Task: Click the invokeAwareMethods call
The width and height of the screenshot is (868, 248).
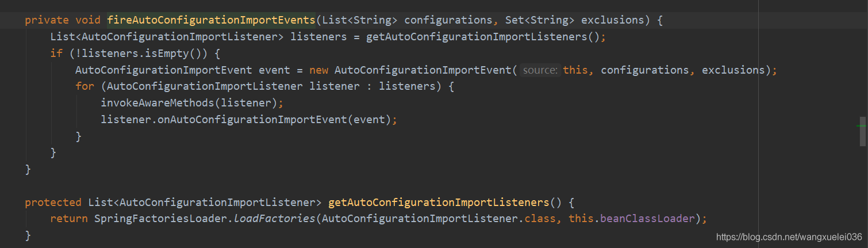Action: 158,103
